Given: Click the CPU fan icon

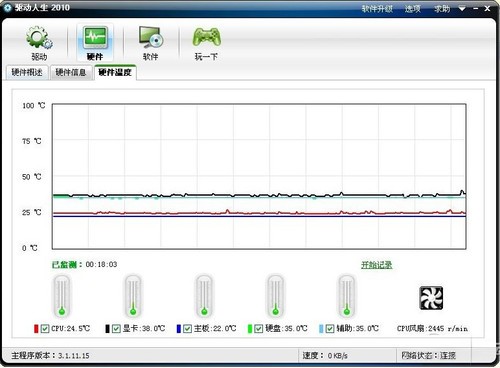Looking at the screenshot, I should (x=431, y=297).
